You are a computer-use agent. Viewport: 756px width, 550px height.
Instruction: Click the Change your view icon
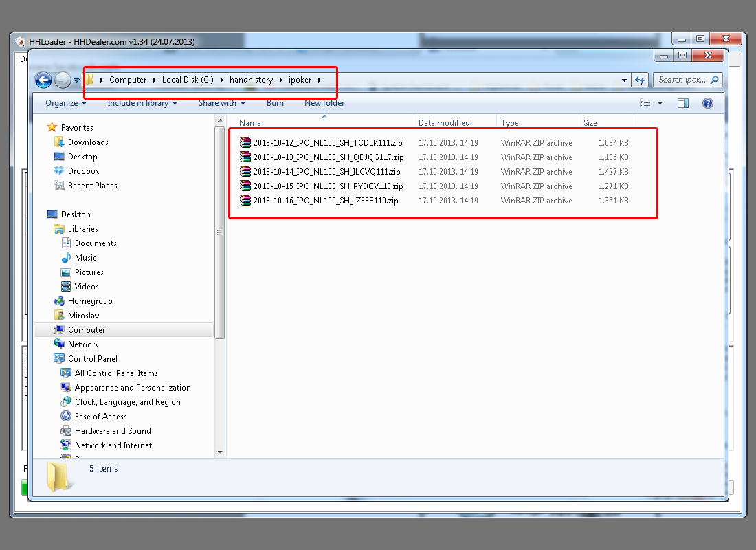click(645, 103)
